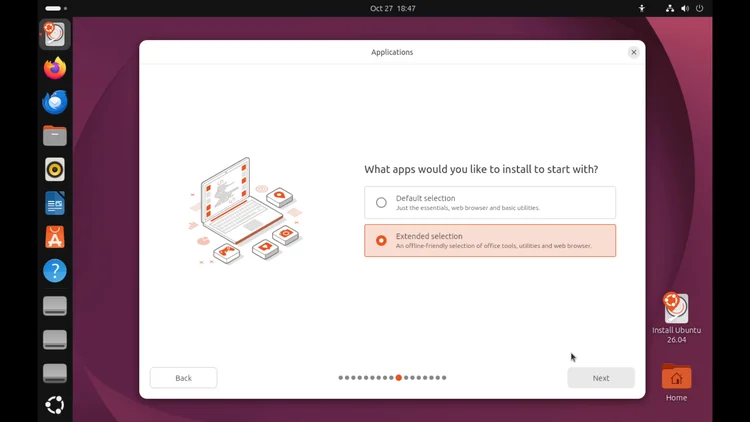Image resolution: width=750 pixels, height=422 pixels.
Task: Go back with the Back button
Action: pos(183,378)
